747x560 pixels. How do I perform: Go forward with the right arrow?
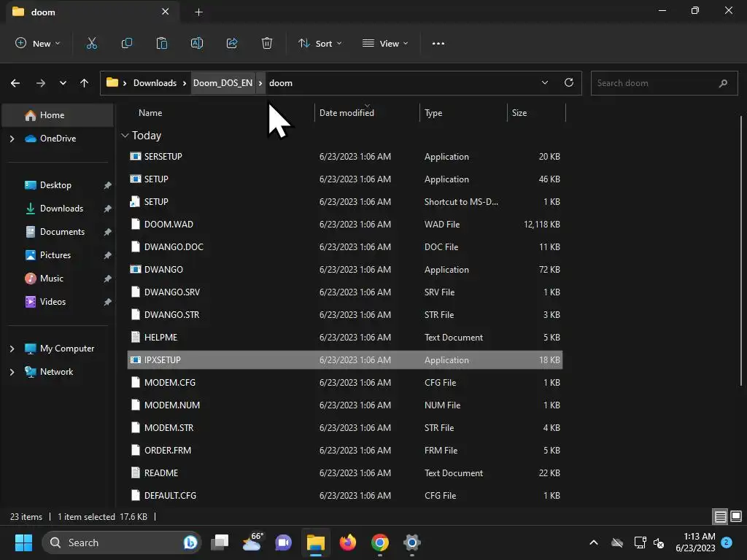point(41,83)
